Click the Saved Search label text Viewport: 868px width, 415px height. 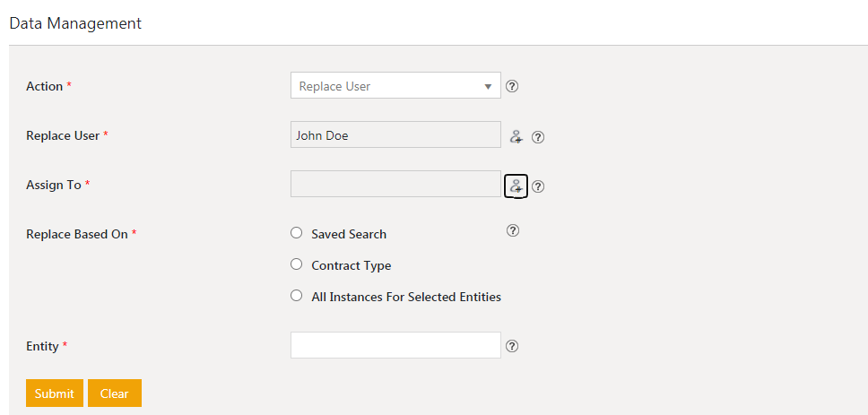pyautogui.click(x=349, y=234)
